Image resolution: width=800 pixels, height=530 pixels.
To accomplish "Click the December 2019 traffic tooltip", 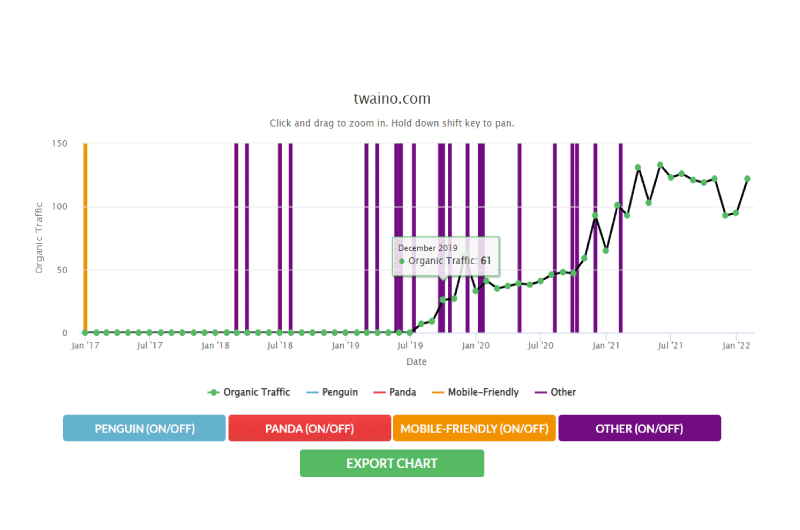I will coord(445,256).
